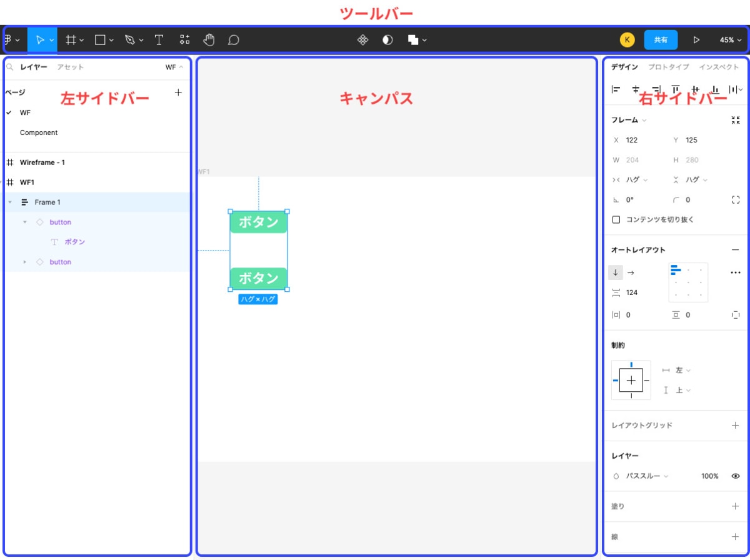
Task: Open the Move tool dropdown arrow
Action: point(52,40)
